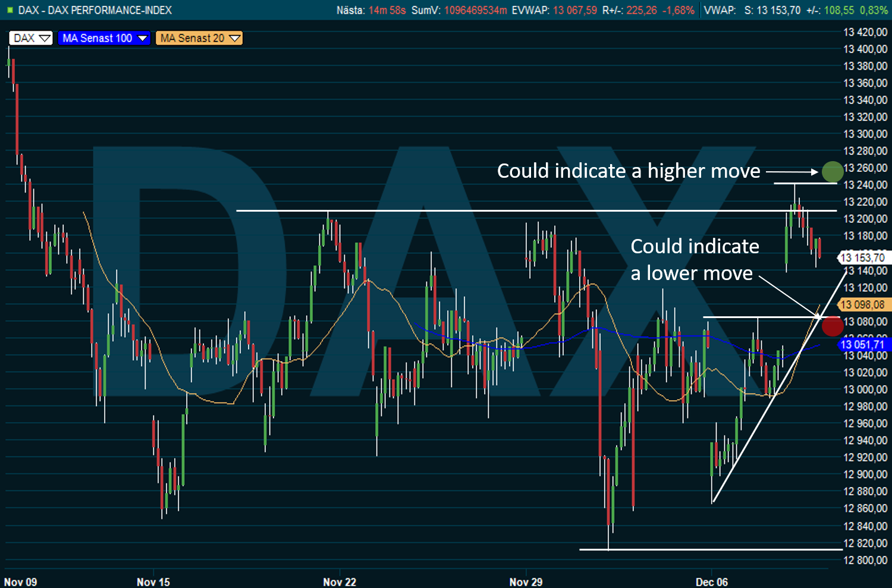The image size is (892, 588).
Task: Click the white 13 153,70 current price tag
Action: [x=862, y=257]
